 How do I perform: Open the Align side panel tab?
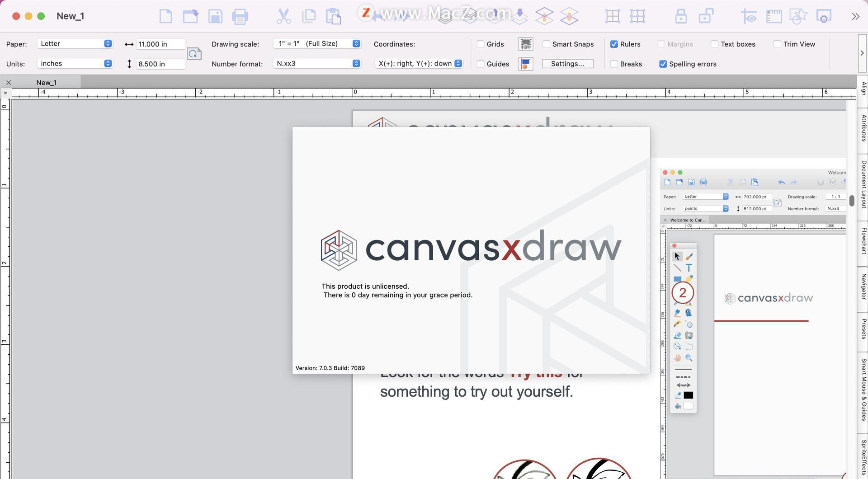coord(863,89)
